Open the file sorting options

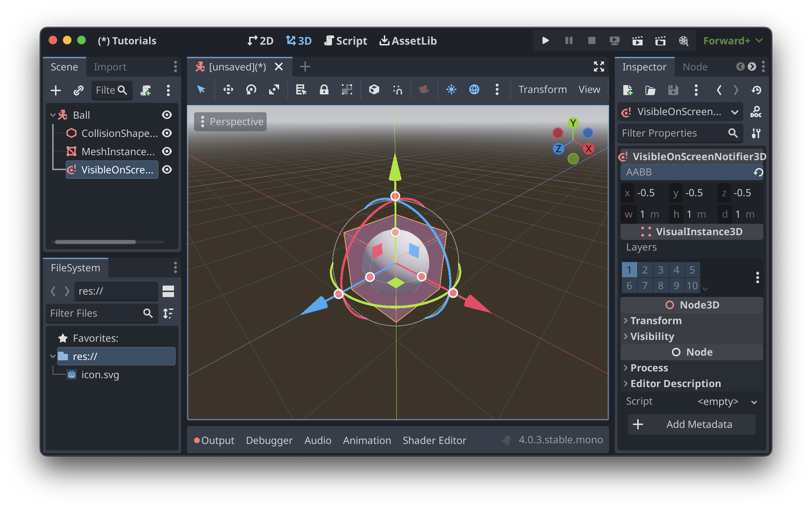[x=168, y=313]
